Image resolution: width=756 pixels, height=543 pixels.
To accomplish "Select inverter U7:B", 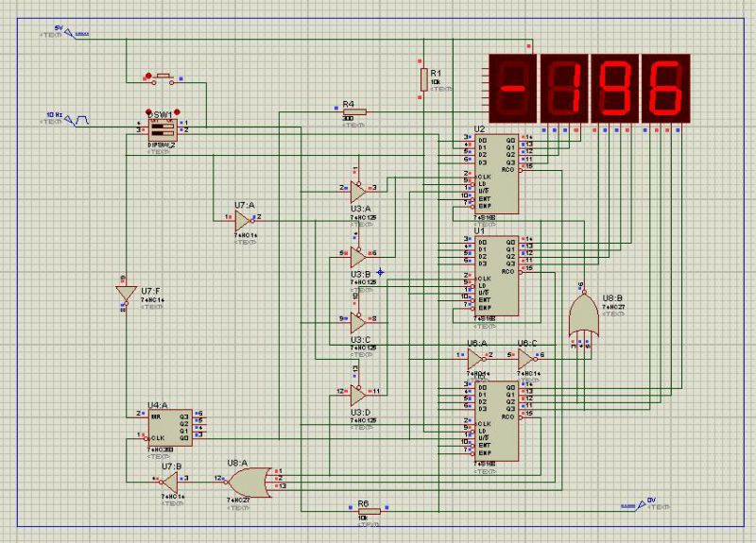I will (x=170, y=483).
